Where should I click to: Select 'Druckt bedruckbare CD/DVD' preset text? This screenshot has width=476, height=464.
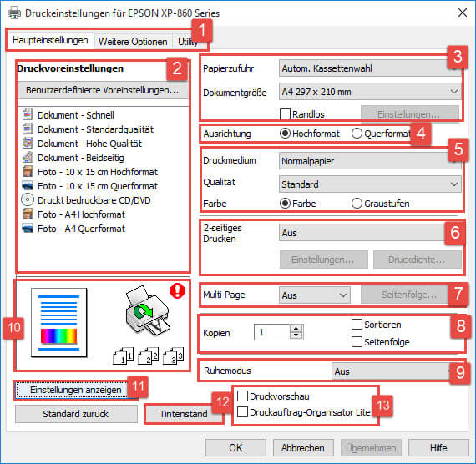point(94,200)
